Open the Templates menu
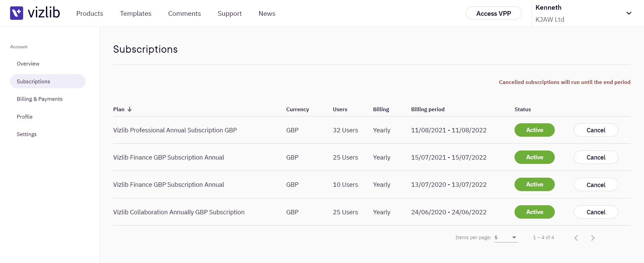Viewport: 644px width, 263px height. [136, 13]
